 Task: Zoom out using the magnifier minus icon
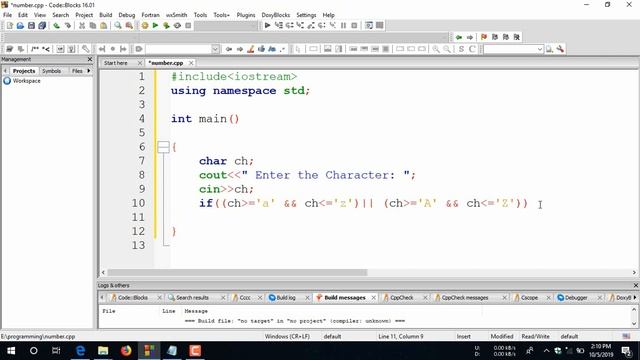coord(447,49)
